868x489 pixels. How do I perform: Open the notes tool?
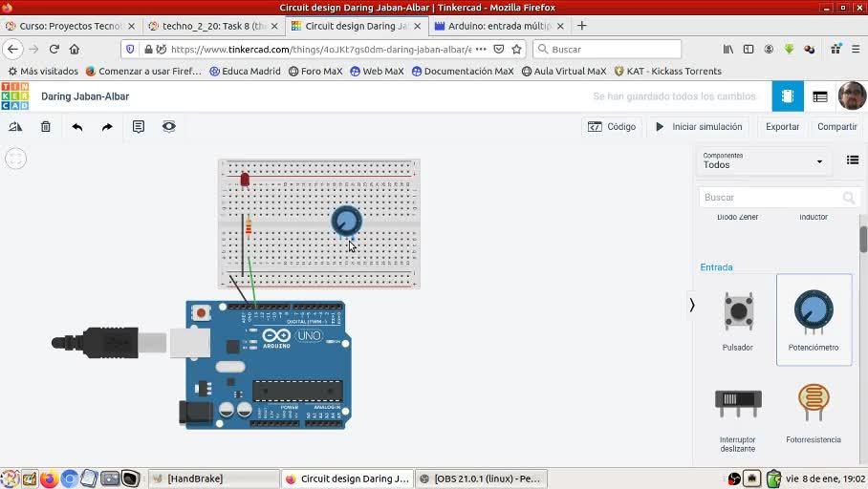pyautogui.click(x=139, y=127)
